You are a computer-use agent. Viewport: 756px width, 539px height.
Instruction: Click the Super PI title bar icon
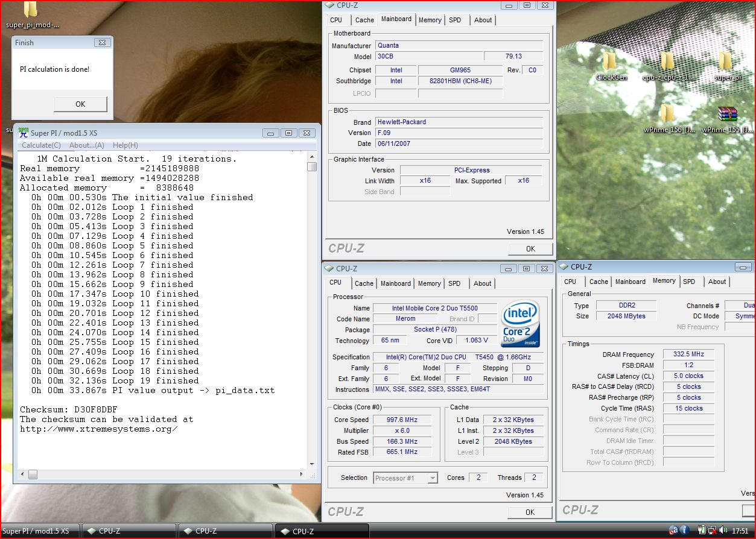(24, 133)
